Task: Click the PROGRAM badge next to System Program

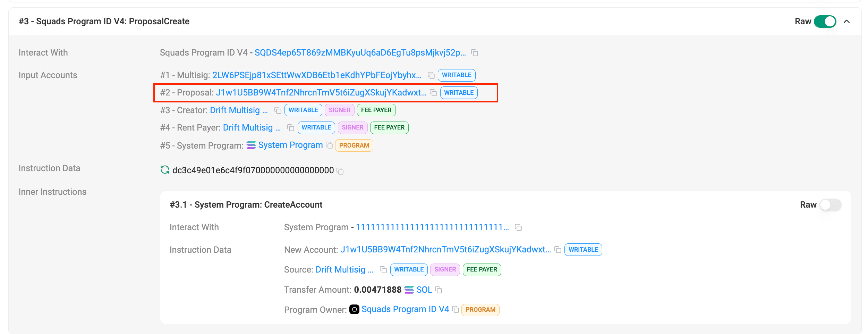Action: point(354,145)
